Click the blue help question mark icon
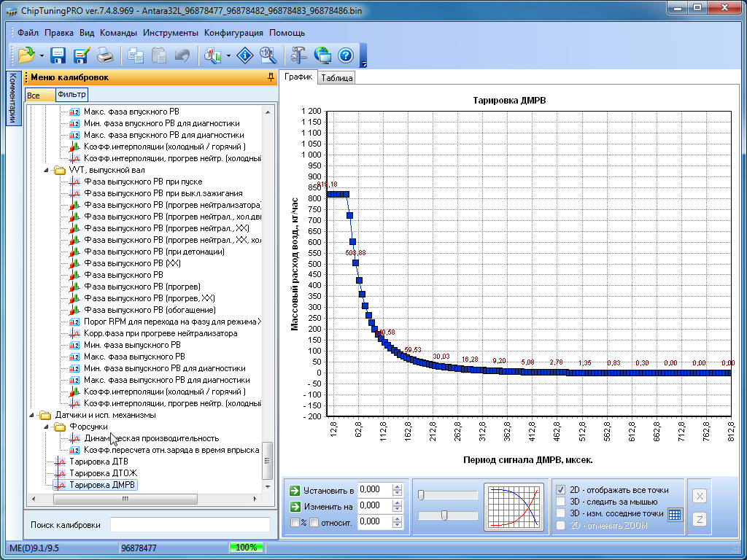 [346, 55]
